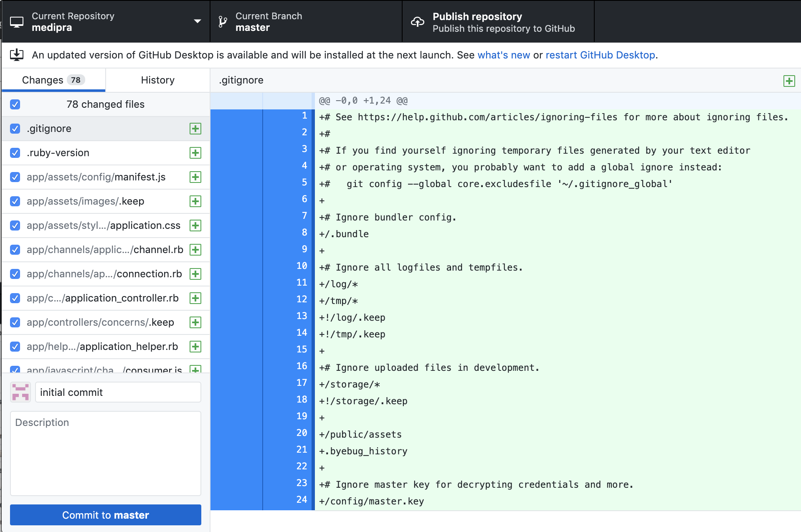Click the branch icon beside Current Branch

pos(223,22)
